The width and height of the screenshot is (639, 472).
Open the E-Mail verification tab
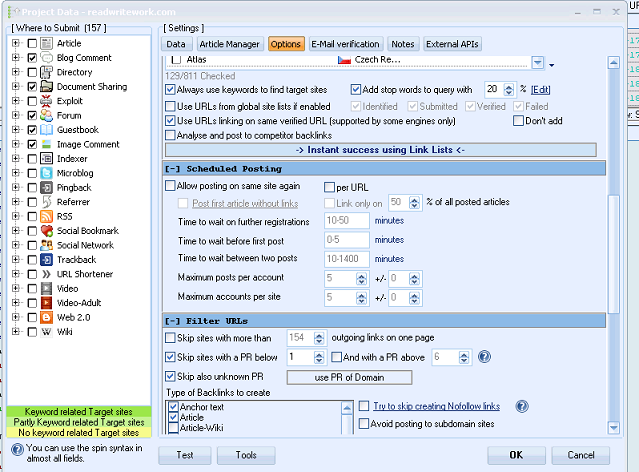345,44
